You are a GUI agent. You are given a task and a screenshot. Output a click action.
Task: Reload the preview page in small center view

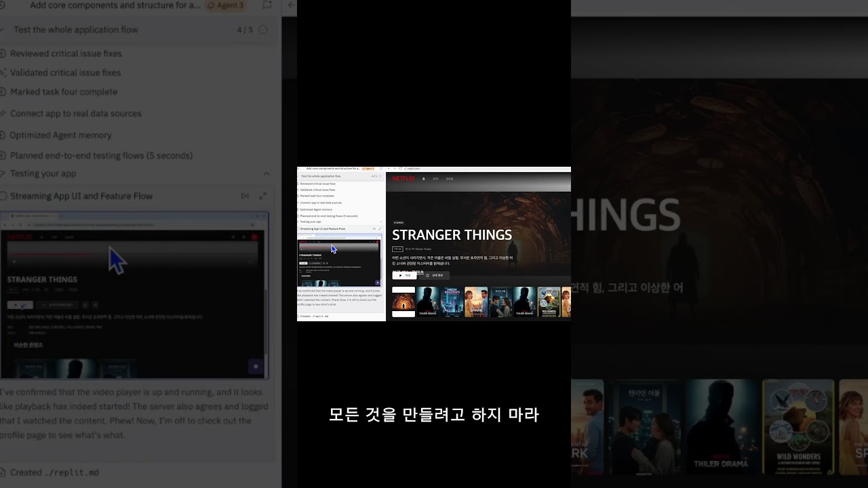click(400, 169)
